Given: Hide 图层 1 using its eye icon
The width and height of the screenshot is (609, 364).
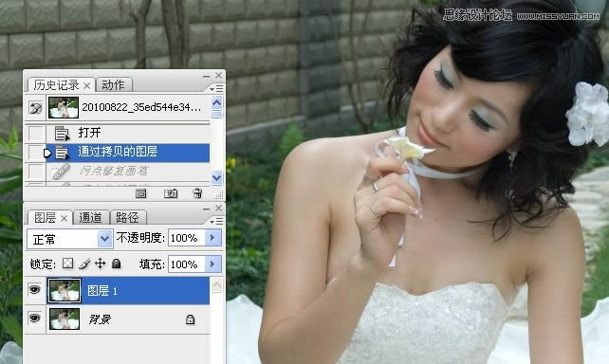Looking at the screenshot, I should point(34,289).
